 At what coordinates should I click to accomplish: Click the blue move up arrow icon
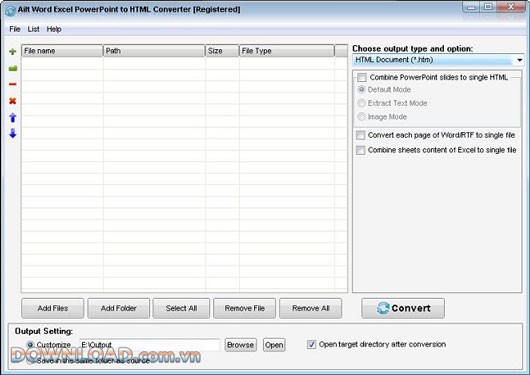13,118
